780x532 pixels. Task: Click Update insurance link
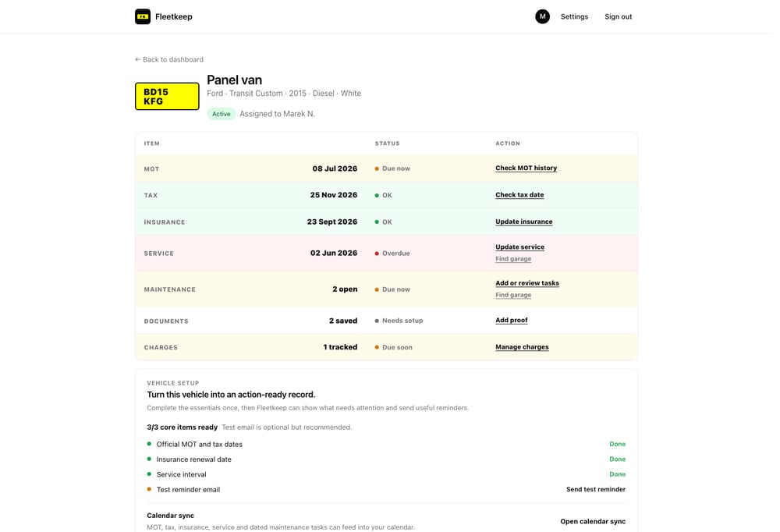coord(524,222)
